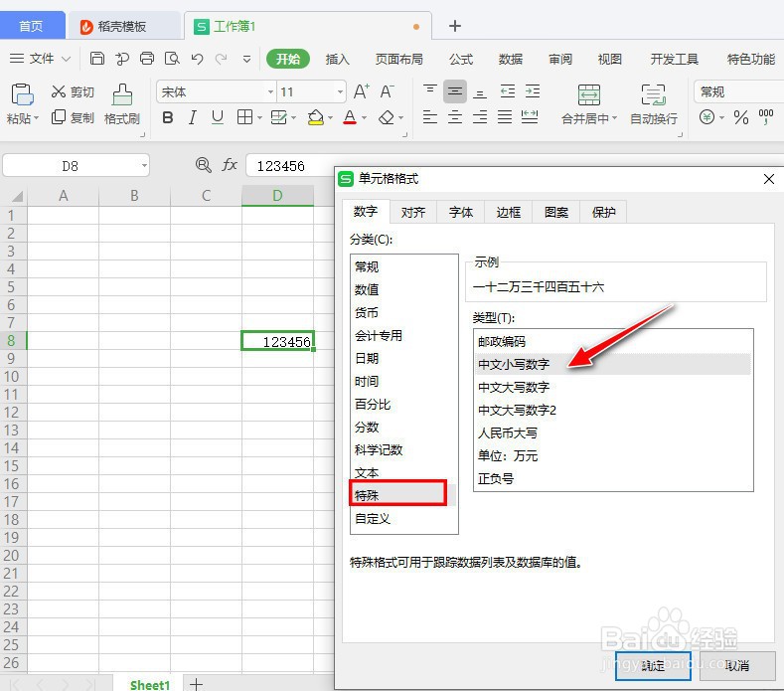784x691 pixels.
Task: Decrease indent icon
Action: (508, 91)
